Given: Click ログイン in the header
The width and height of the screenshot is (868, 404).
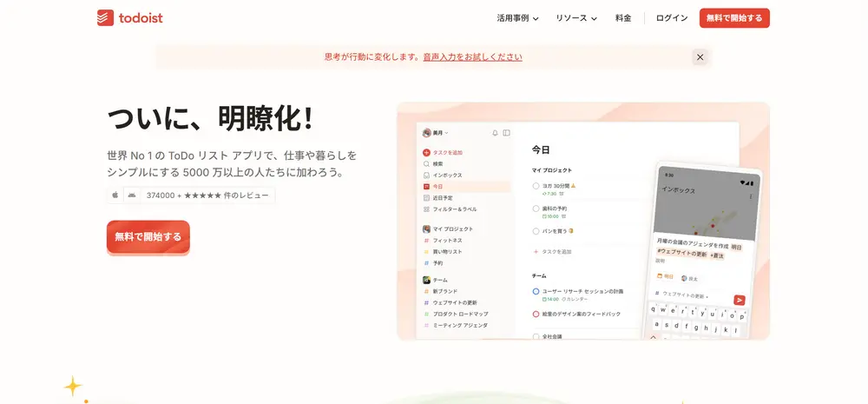Looking at the screenshot, I should (x=672, y=18).
